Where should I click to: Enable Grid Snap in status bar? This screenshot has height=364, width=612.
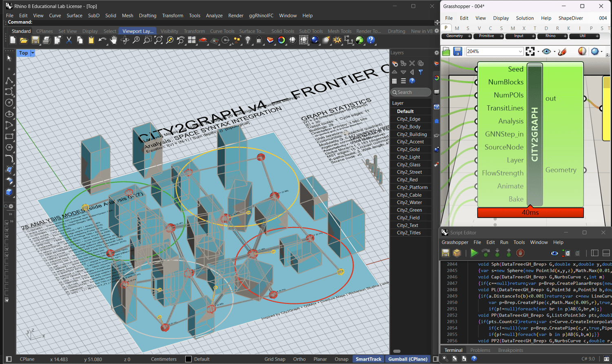(x=275, y=359)
